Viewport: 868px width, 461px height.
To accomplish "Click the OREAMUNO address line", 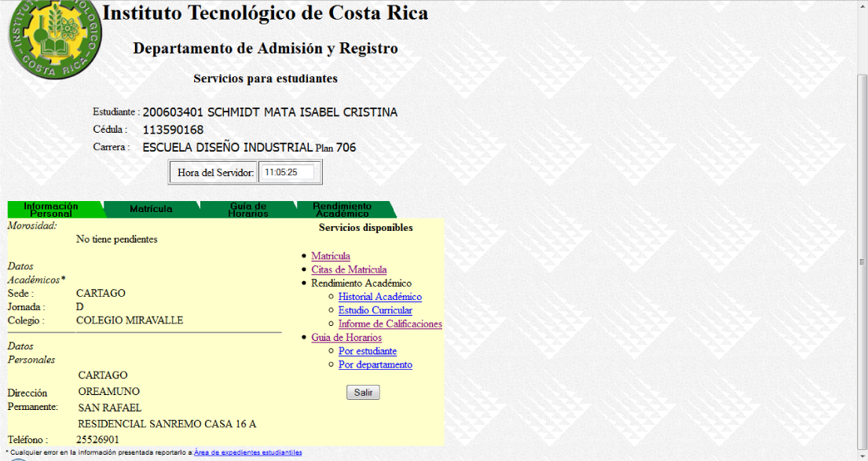I will point(109,391).
